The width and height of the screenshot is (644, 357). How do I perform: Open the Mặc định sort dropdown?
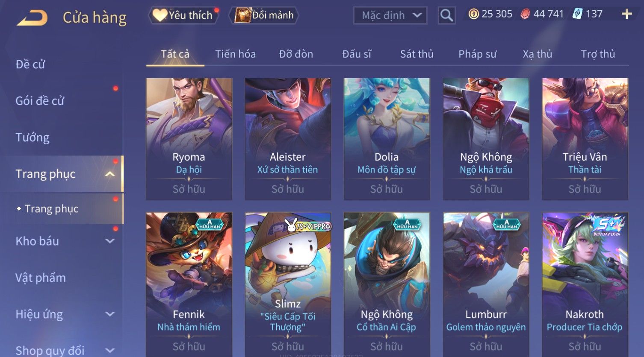point(390,15)
